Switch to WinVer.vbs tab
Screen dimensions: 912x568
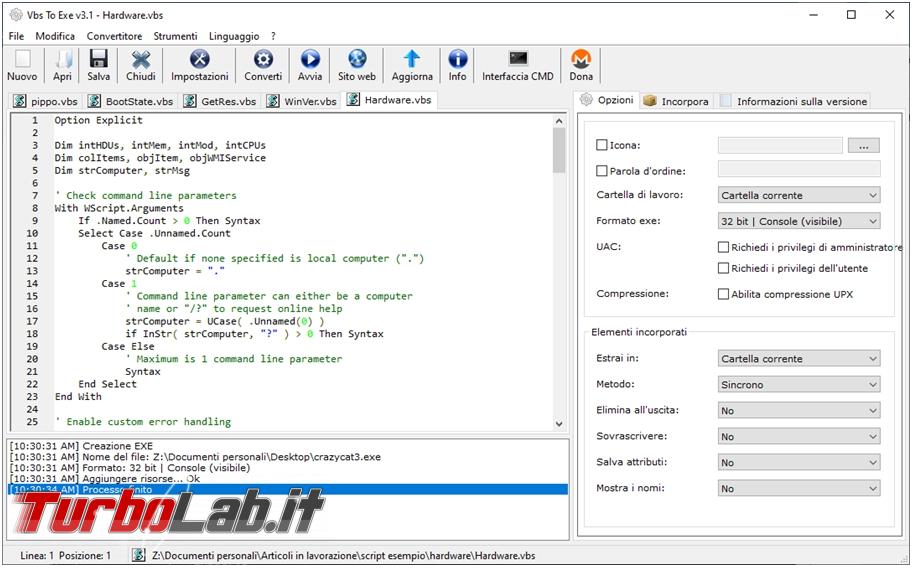tap(301, 101)
